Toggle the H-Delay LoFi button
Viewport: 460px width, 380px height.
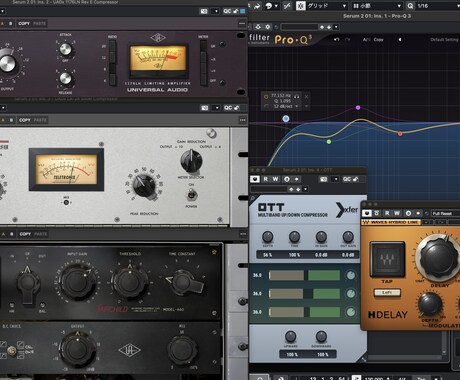coord(387,292)
